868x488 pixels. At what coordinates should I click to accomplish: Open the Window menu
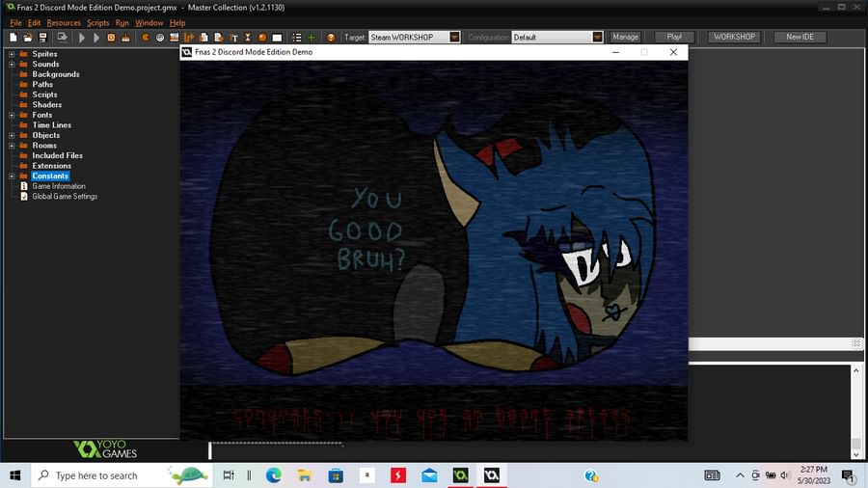(x=149, y=23)
